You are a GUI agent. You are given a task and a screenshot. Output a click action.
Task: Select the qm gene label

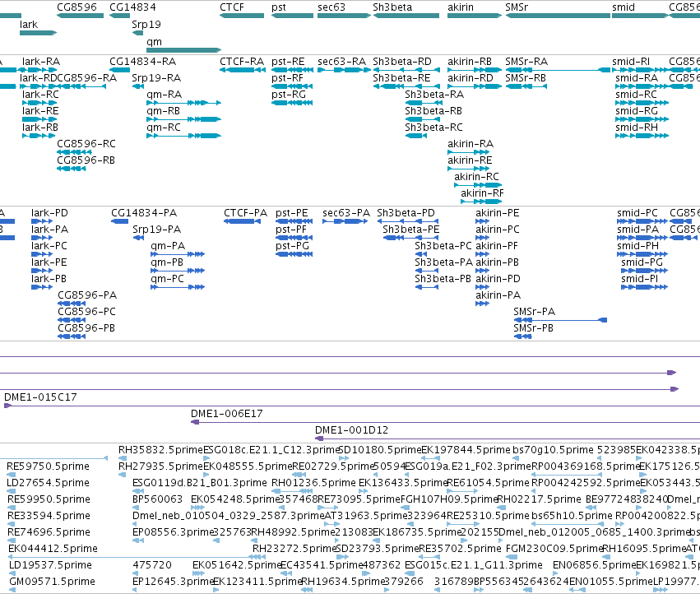[x=154, y=42]
